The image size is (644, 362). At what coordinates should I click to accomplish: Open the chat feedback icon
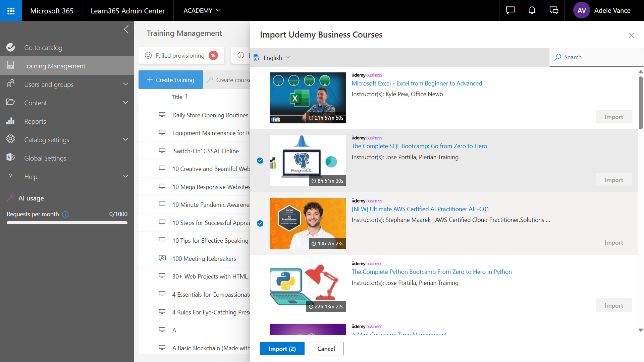point(510,10)
